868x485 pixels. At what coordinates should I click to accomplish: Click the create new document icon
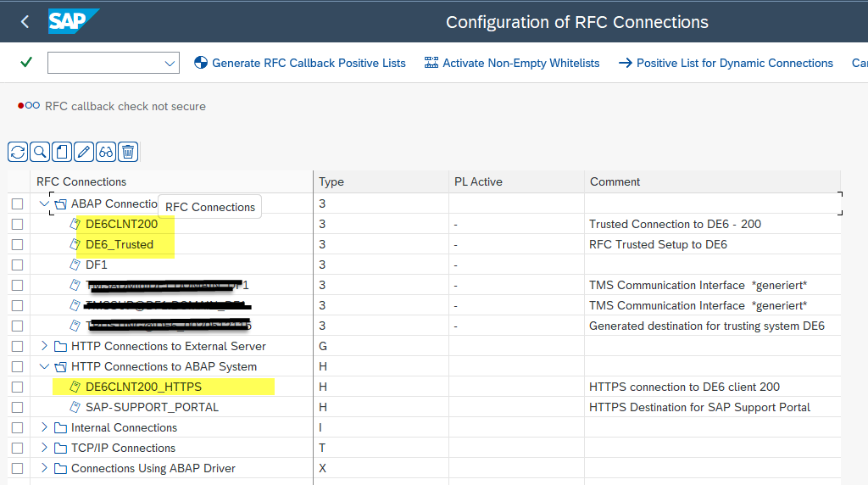62,152
